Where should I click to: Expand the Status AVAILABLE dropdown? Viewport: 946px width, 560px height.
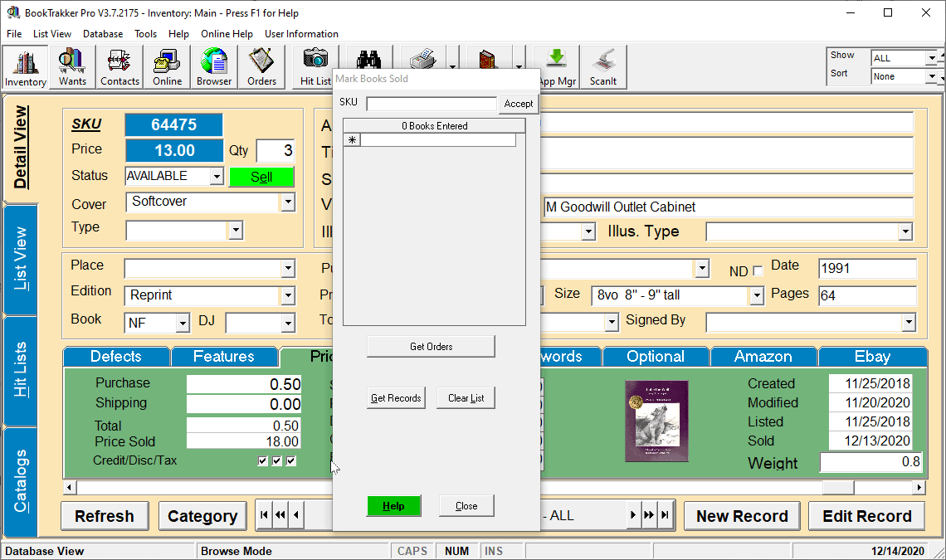click(217, 176)
